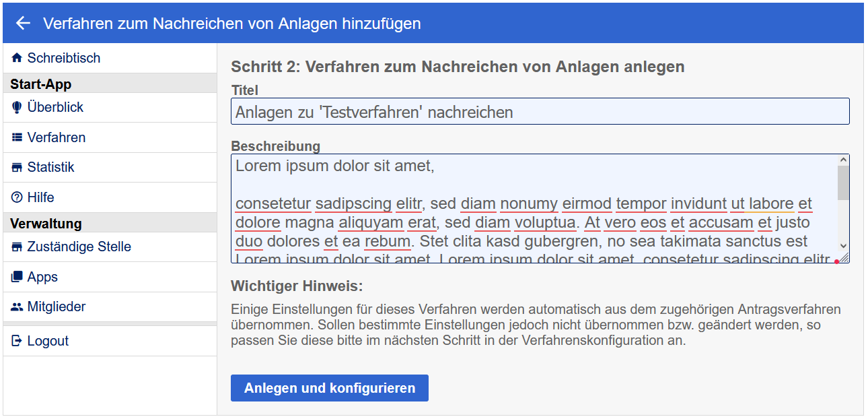The width and height of the screenshot is (868, 419).
Task: Click the Beschreibung scrollbar up arrow
Action: [844, 160]
